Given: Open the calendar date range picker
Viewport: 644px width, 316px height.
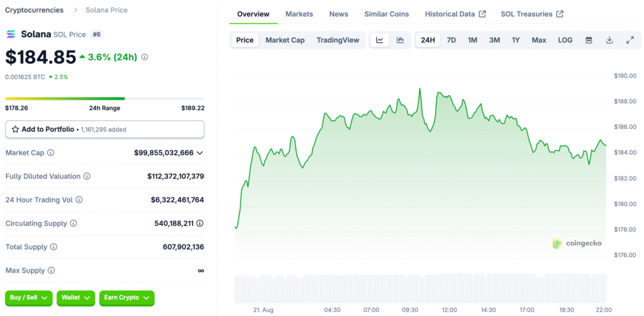Looking at the screenshot, I should click(x=589, y=40).
